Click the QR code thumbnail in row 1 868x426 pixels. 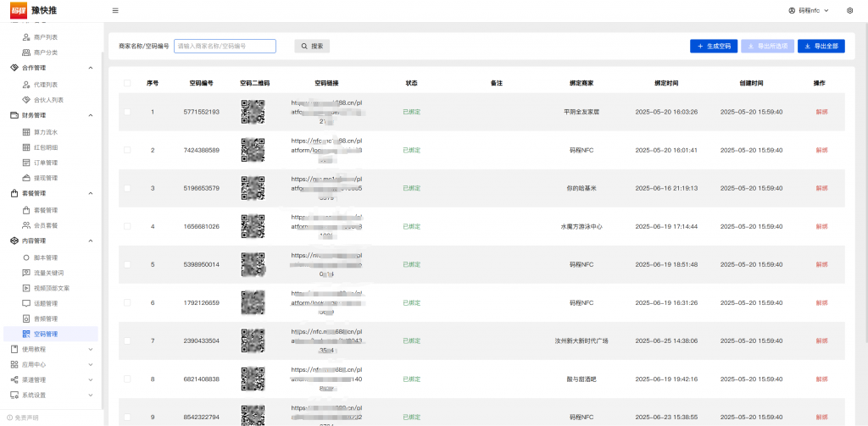click(253, 112)
